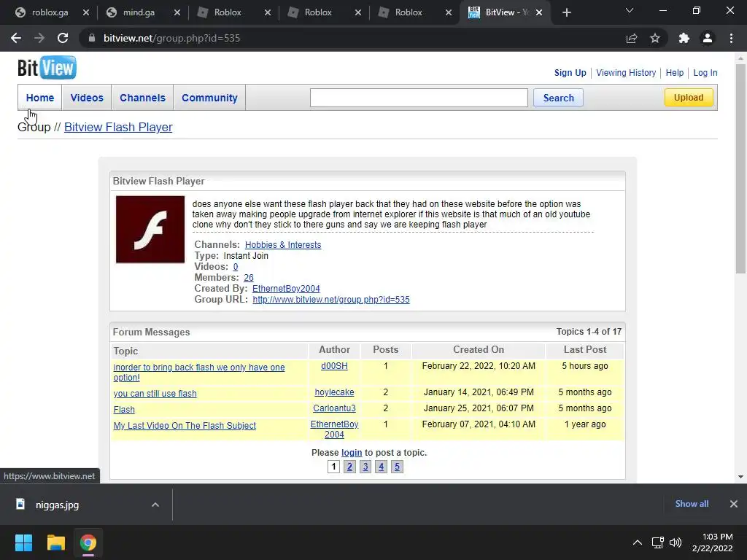Screen dimensions: 747x560
Task: Expand options for downloaded jpg file
Action: click(x=155, y=505)
